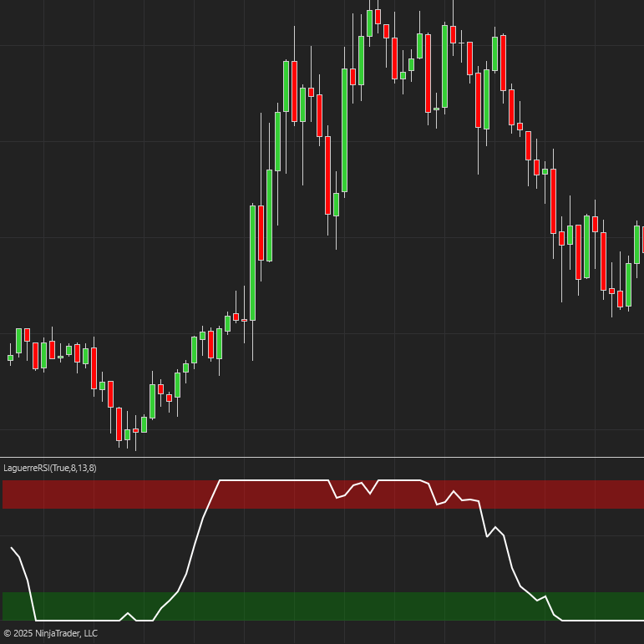Screen dimensions: 644x644
Task: Select the tallest green breakout candle of the rally
Action: click(x=252, y=263)
